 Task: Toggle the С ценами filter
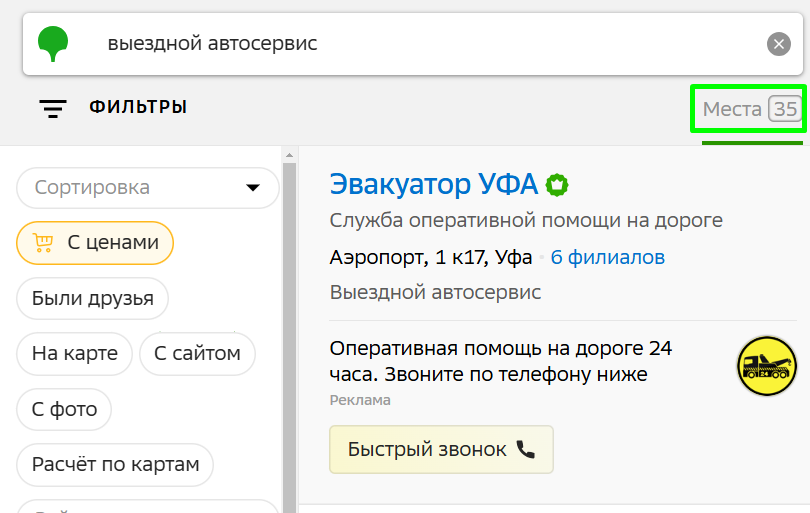(95, 243)
